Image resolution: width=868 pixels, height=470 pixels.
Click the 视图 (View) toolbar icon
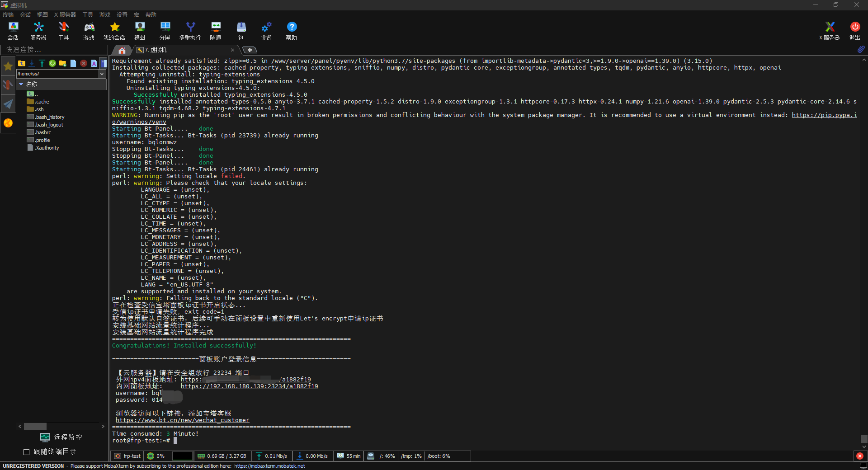coord(140,31)
